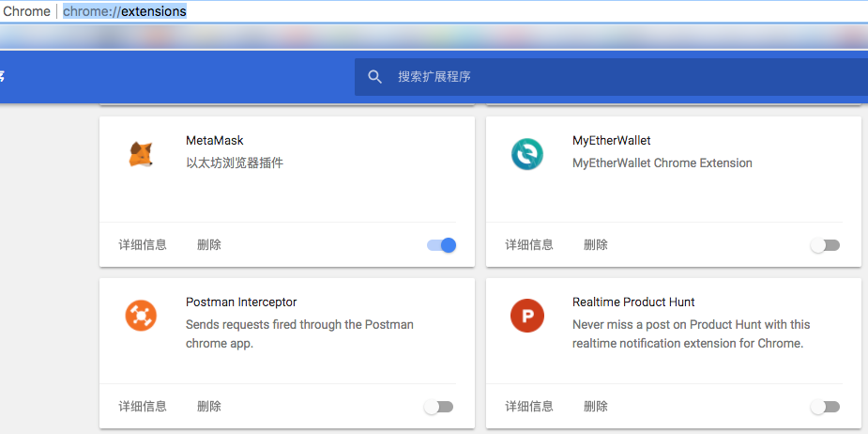Enable the MyEtherWallet extension toggle
This screenshot has height=434, width=868.
825,245
